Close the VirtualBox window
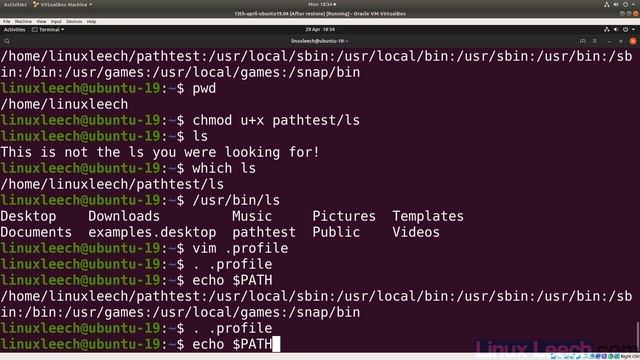Viewport: 640px width, 360px height. (x=636, y=13)
